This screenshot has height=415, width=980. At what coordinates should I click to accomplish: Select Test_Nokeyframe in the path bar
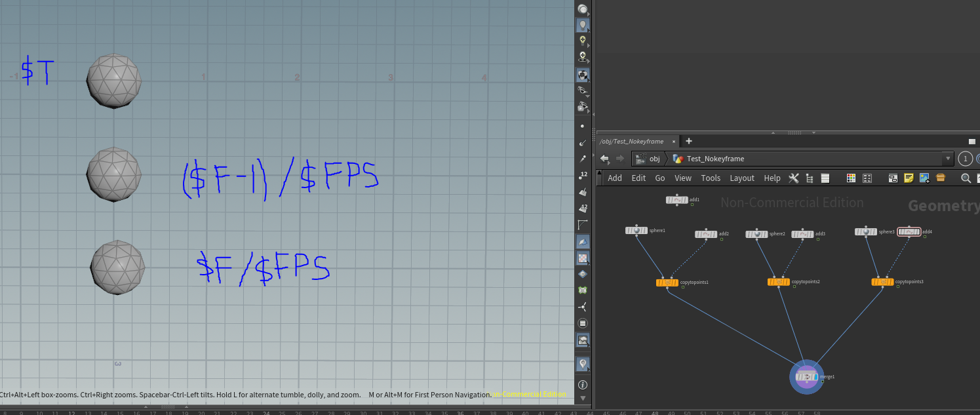(x=709, y=159)
